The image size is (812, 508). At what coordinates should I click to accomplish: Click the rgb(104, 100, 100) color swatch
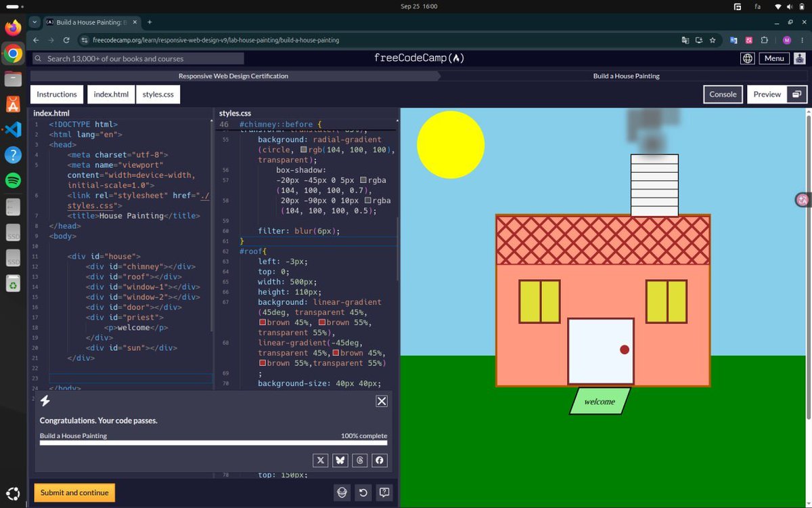[x=304, y=150]
